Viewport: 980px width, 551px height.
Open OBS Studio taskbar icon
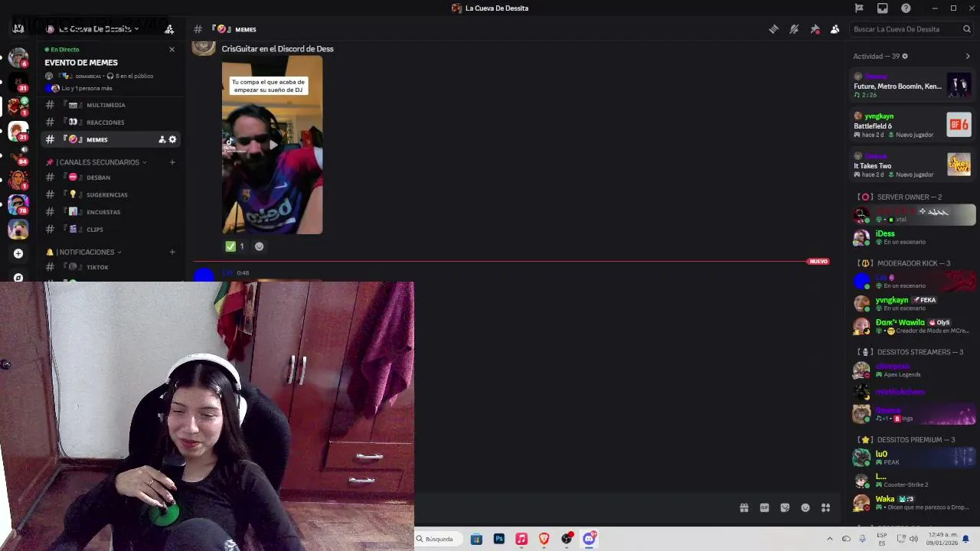(x=567, y=539)
